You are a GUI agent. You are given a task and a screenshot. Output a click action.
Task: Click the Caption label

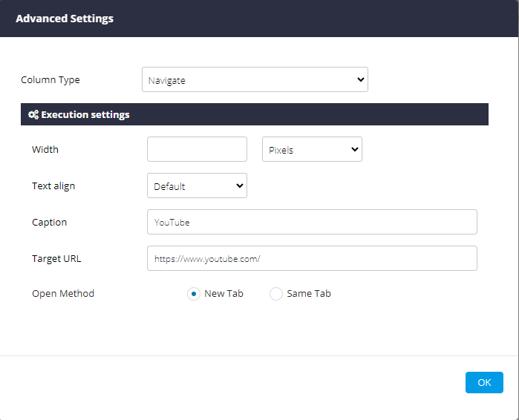(x=49, y=223)
